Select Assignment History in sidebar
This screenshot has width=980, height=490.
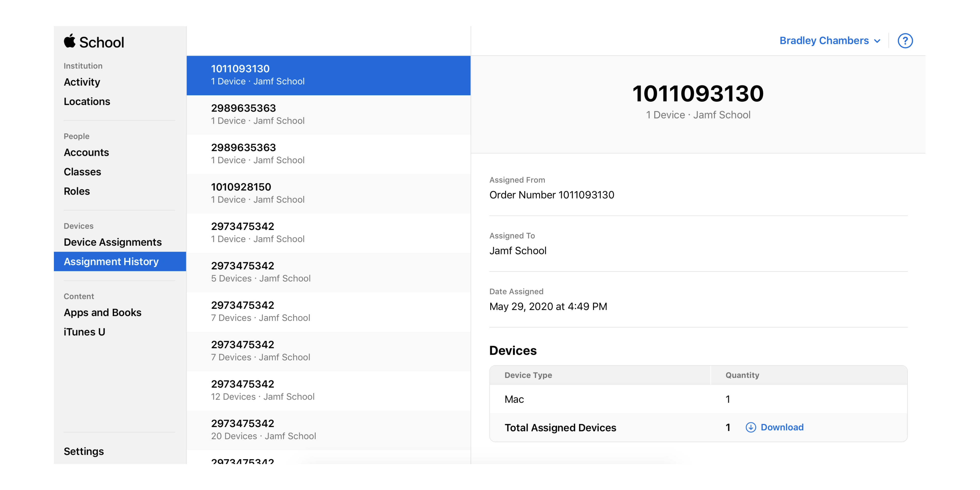[x=111, y=262]
